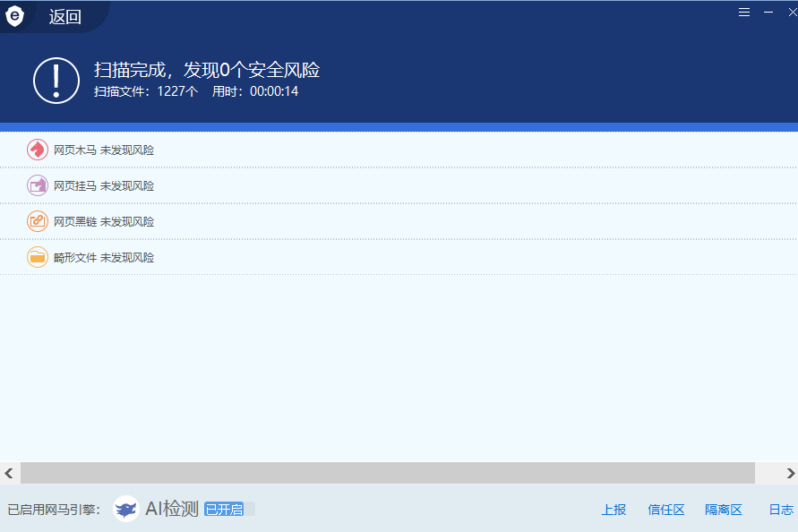Click the AI检测 engine wolf icon
The image size is (798, 532).
126,509
